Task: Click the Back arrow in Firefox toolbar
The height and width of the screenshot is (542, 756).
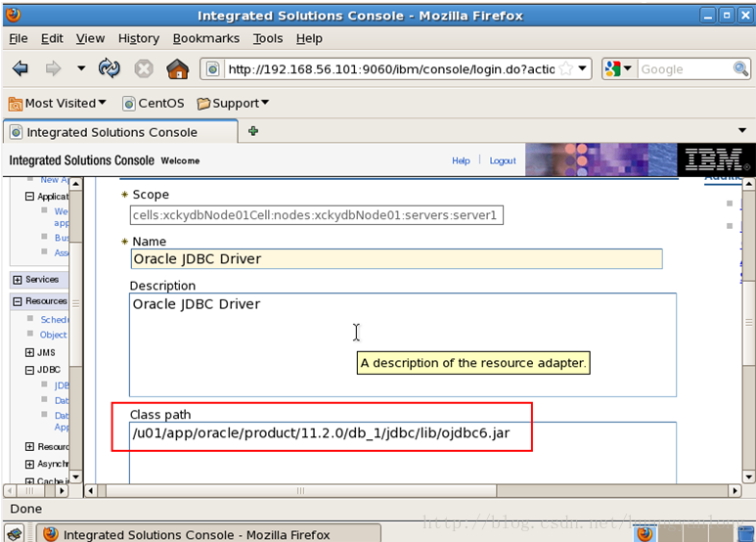Action: (21, 68)
